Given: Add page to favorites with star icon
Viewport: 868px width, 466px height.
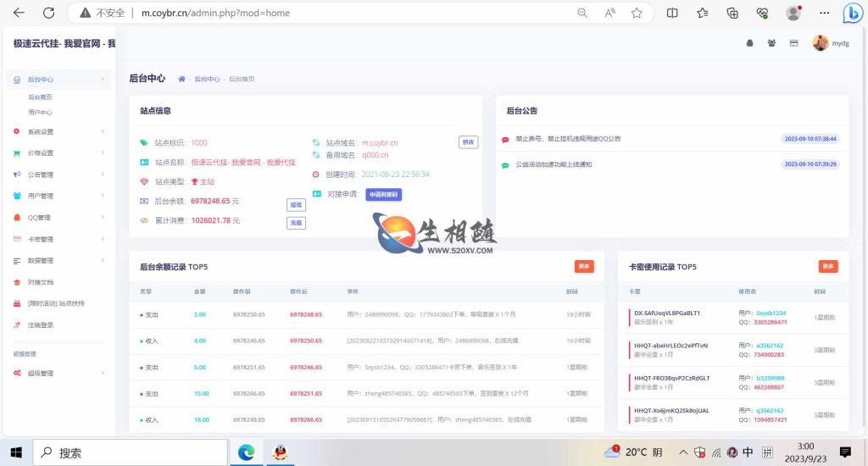Looking at the screenshot, I should pyautogui.click(x=637, y=13).
